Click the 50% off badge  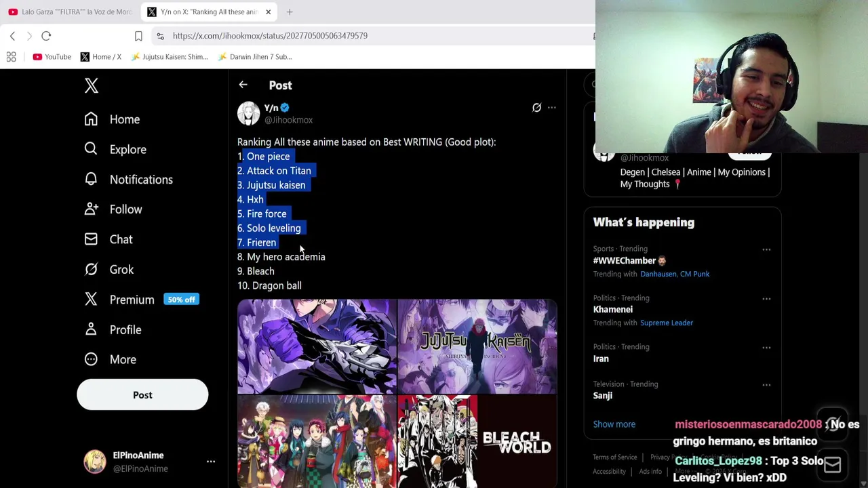[x=181, y=300]
